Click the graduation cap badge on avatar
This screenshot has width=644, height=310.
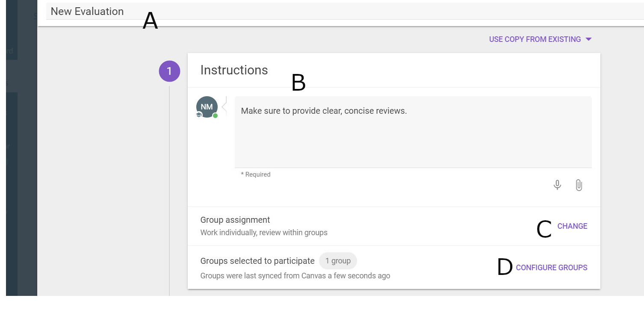point(199,115)
